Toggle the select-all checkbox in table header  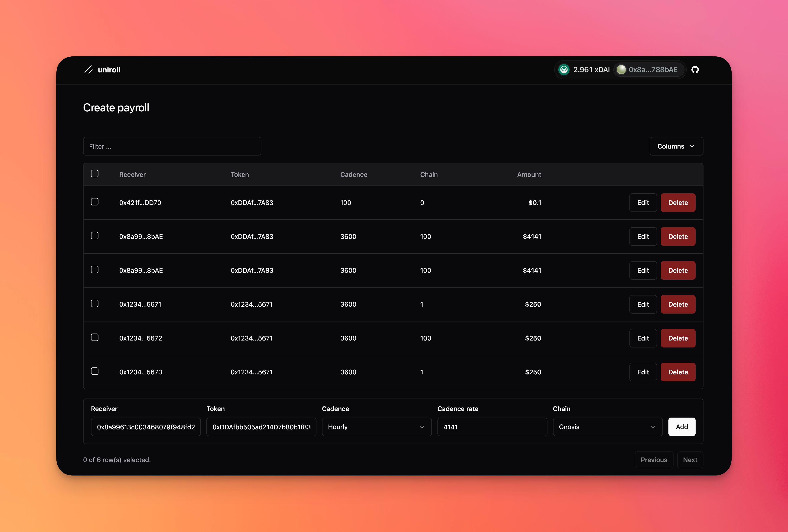point(94,174)
